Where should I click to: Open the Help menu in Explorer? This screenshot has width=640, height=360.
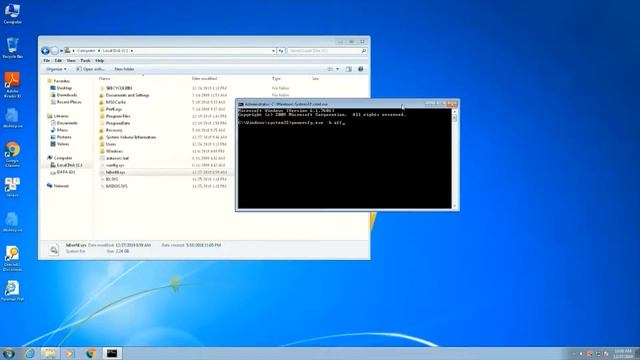point(100,60)
